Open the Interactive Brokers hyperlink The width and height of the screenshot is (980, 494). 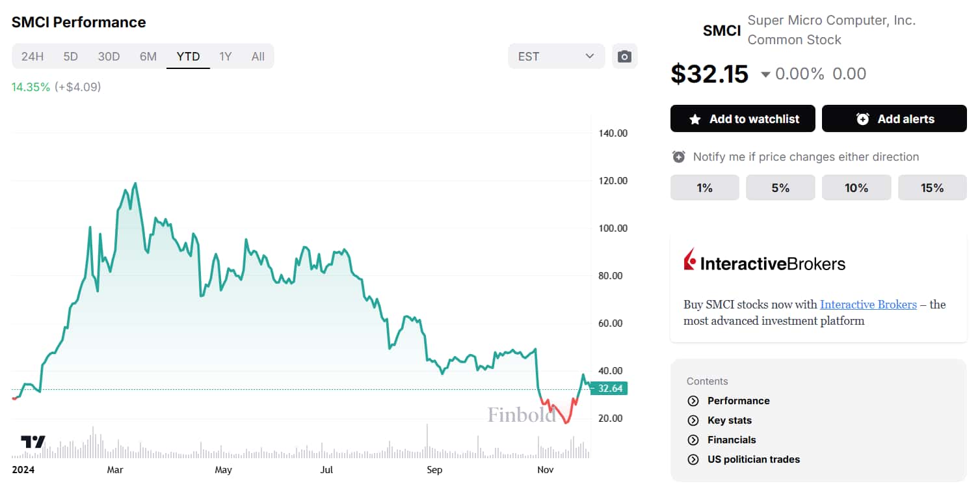tap(868, 304)
